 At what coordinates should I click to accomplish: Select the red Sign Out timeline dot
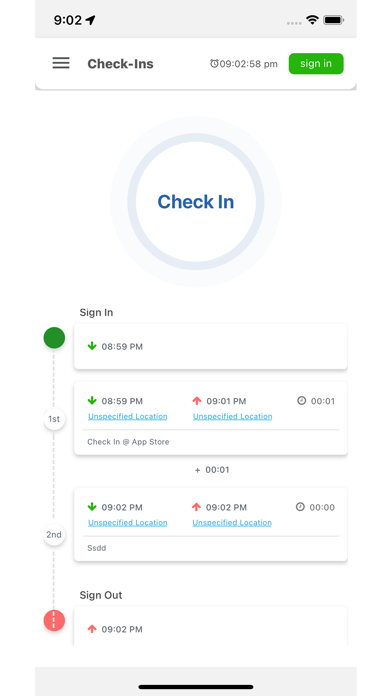coord(54,621)
